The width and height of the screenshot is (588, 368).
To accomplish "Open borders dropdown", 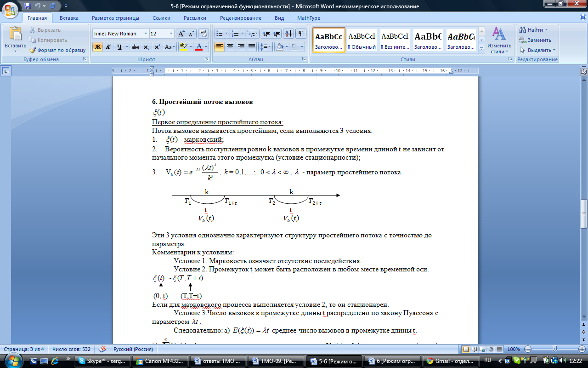I will [301, 47].
